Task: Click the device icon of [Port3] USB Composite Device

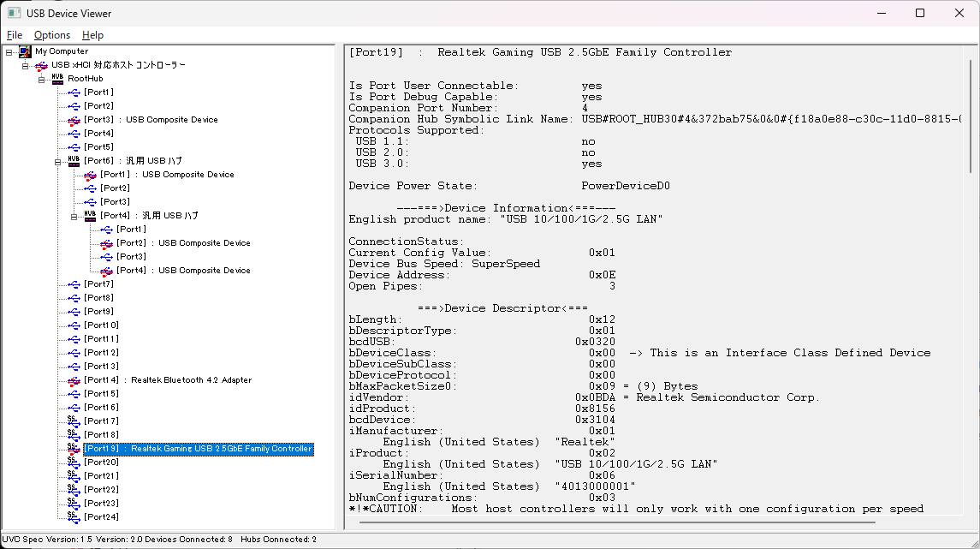Action: (x=74, y=120)
